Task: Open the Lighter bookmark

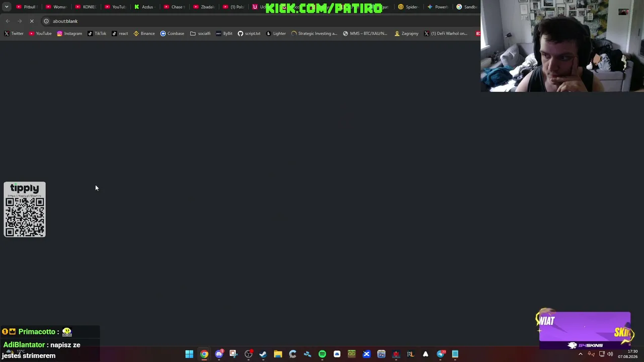Action: (x=276, y=34)
